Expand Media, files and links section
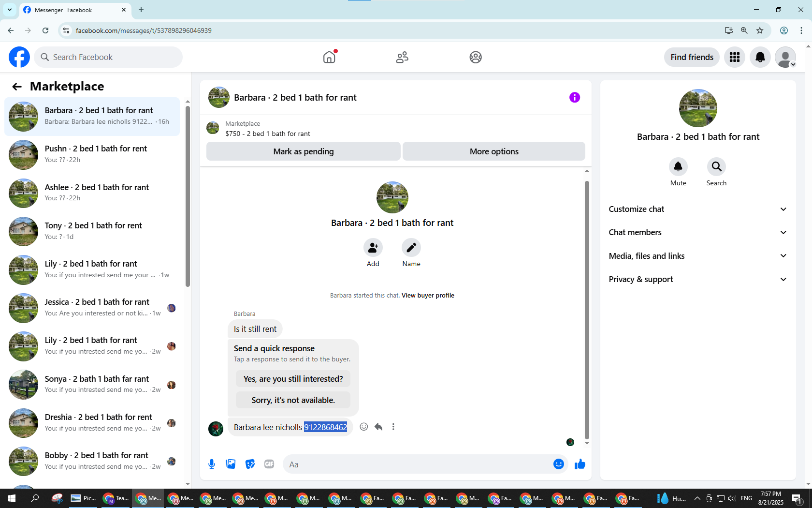This screenshot has height=508, width=812. [698, 256]
